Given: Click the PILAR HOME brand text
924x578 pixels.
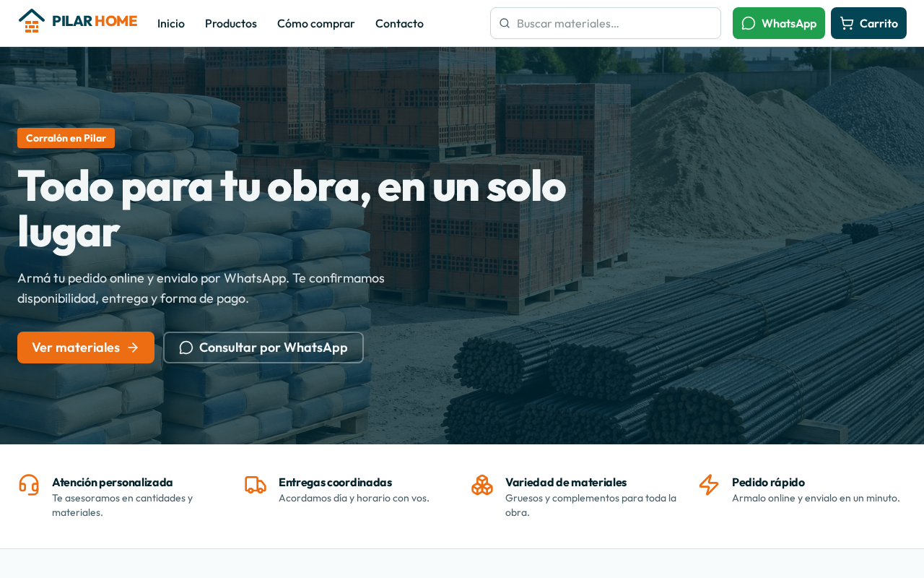Looking at the screenshot, I should click(95, 21).
